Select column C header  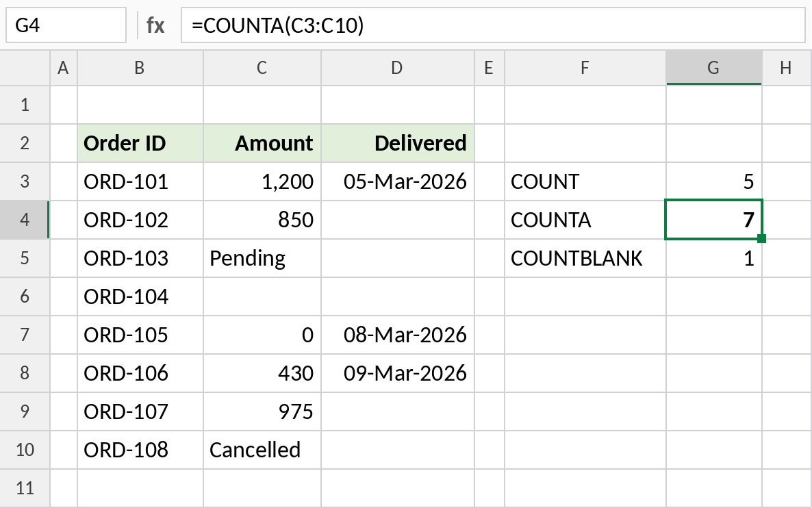coord(262,68)
